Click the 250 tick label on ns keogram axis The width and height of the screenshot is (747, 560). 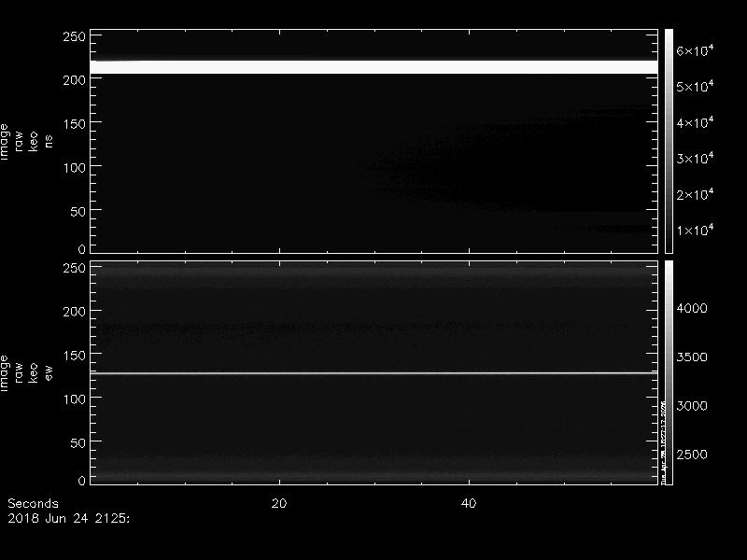click(75, 36)
